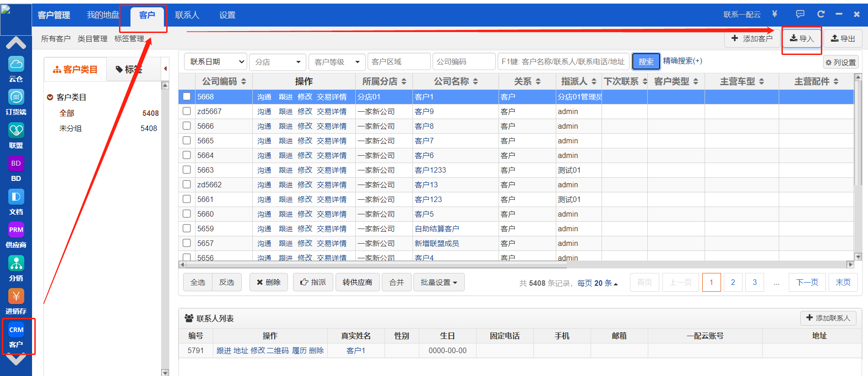
Task: Open the chat message icon in header
Action: [800, 14]
